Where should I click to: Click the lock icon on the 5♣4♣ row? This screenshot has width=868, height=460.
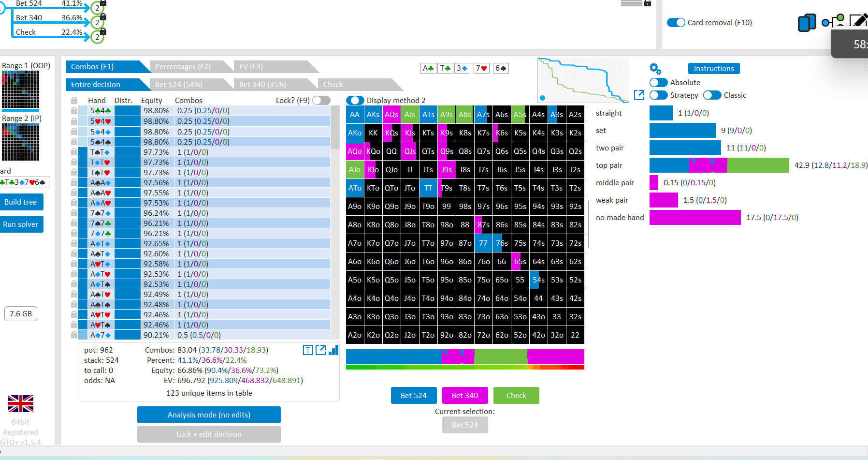click(x=74, y=110)
